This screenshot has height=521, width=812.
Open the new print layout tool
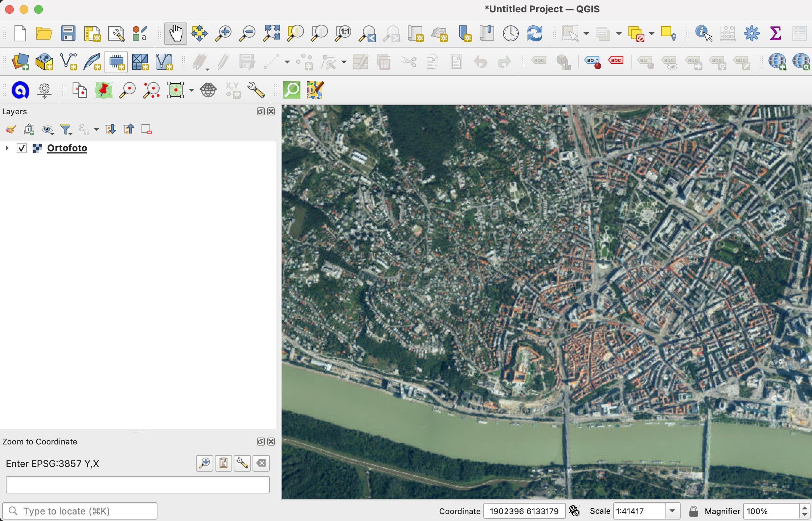[92, 33]
